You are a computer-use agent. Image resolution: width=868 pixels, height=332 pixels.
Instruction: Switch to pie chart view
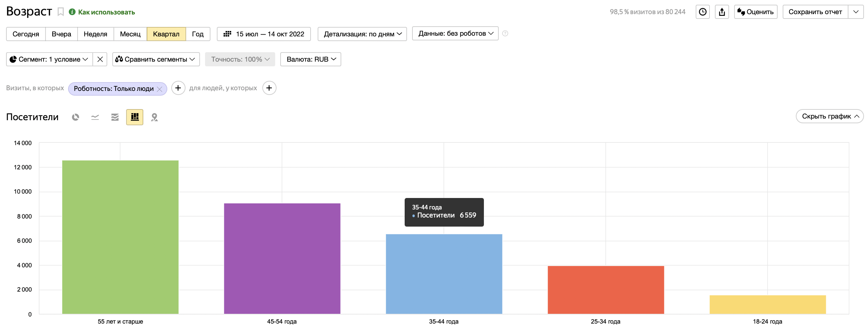pyautogui.click(x=76, y=117)
